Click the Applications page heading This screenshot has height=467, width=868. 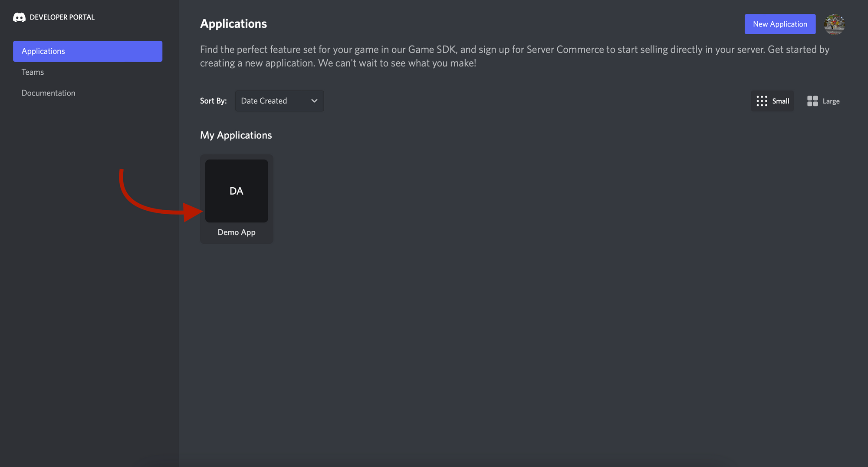233,24
